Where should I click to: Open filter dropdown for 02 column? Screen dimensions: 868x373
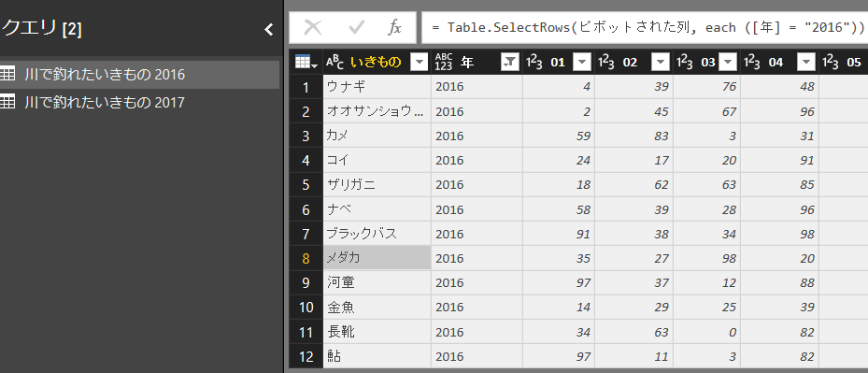click(661, 63)
